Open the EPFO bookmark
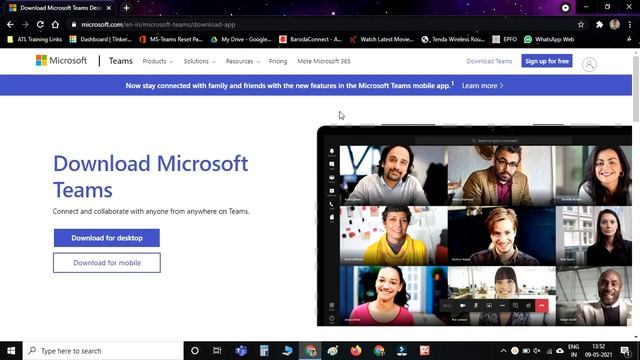The width and height of the screenshot is (640, 360). coord(504,39)
